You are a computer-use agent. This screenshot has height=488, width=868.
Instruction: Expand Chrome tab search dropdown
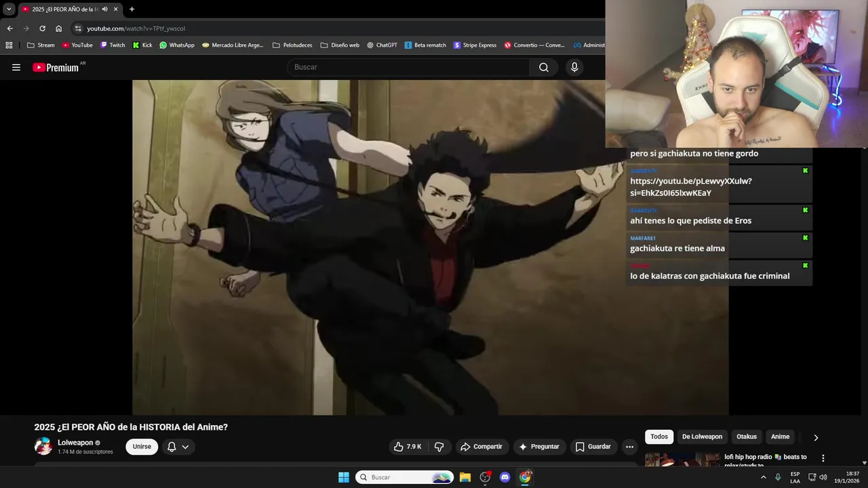point(9,9)
